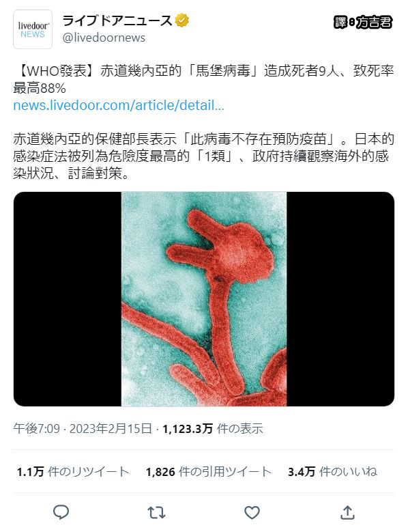Image resolution: width=408 pixels, height=532 pixels.
Task: Click the black left margin of image
Action: point(68,299)
